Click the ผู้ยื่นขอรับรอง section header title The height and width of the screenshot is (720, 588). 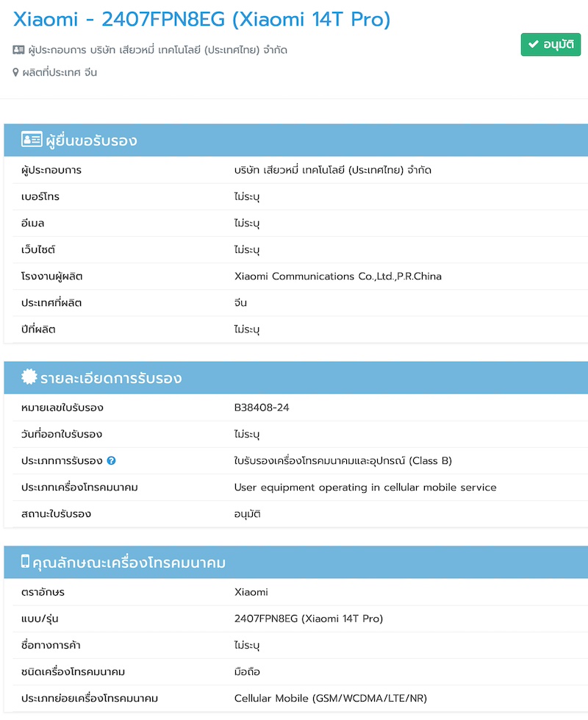(x=91, y=140)
